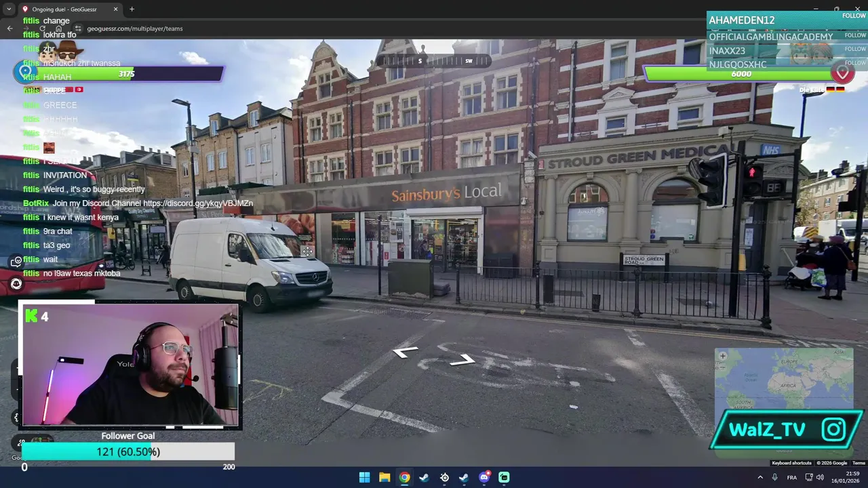The height and width of the screenshot is (488, 868).
Task: Click Follow beside OFFICIALGAMBLINGACADEMY
Action: (855, 35)
